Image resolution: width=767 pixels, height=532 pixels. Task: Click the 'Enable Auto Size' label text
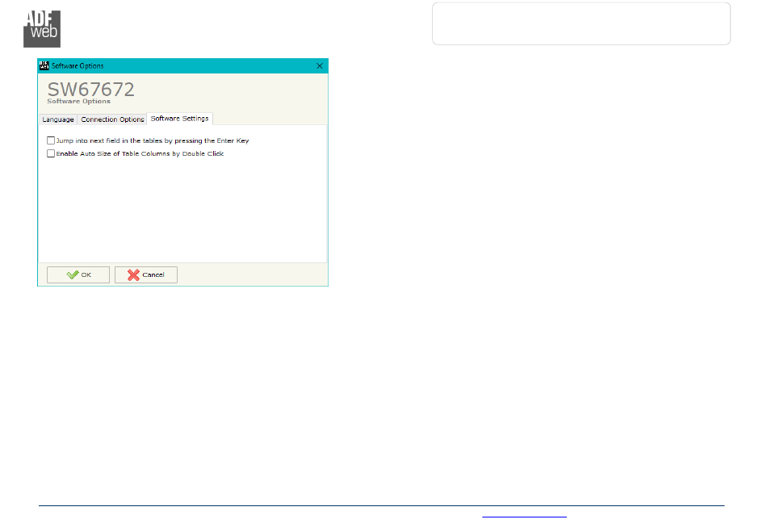pyautogui.click(x=140, y=153)
